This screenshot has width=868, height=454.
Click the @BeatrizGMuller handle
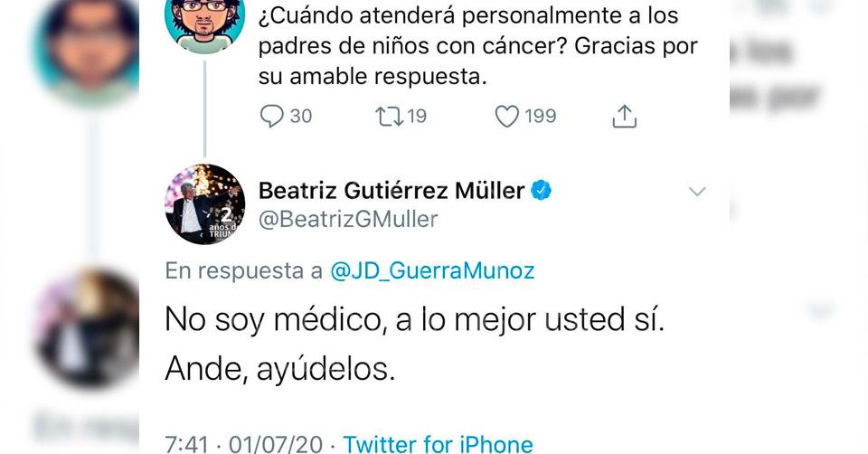point(348,219)
